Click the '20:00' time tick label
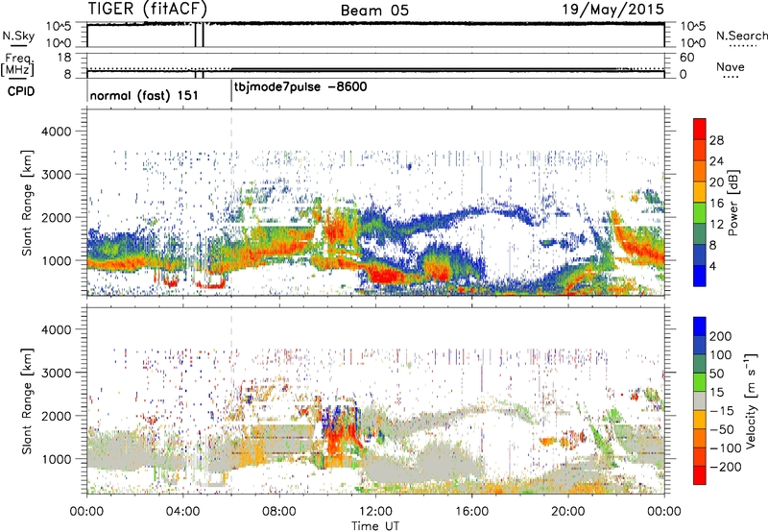 pos(568,512)
